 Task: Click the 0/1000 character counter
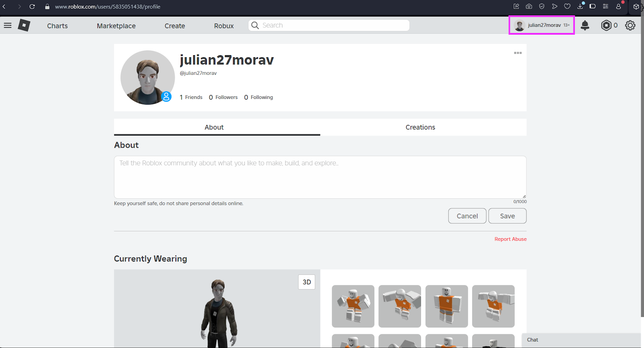coord(520,202)
